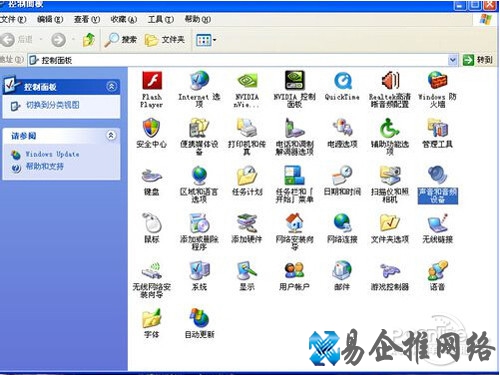Screen dimensions: 500x375
Task: Open 显示 icon
Action: click(x=247, y=276)
